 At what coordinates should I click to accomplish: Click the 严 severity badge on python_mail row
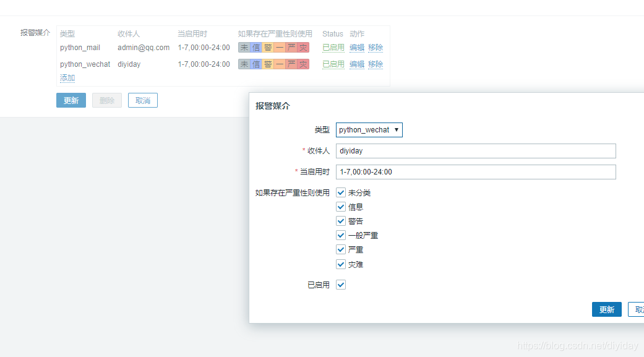pyautogui.click(x=292, y=46)
